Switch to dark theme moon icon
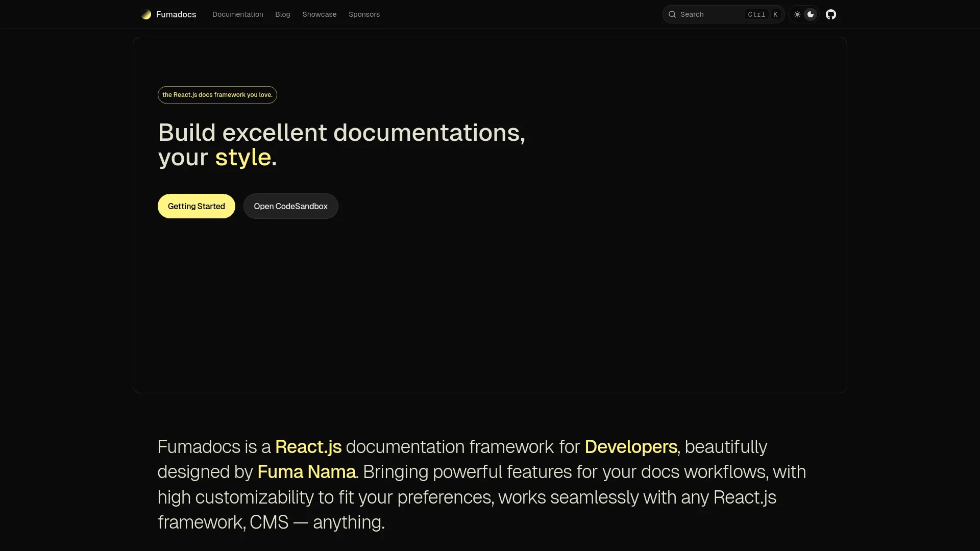Screen dimensions: 980x551 811,14
